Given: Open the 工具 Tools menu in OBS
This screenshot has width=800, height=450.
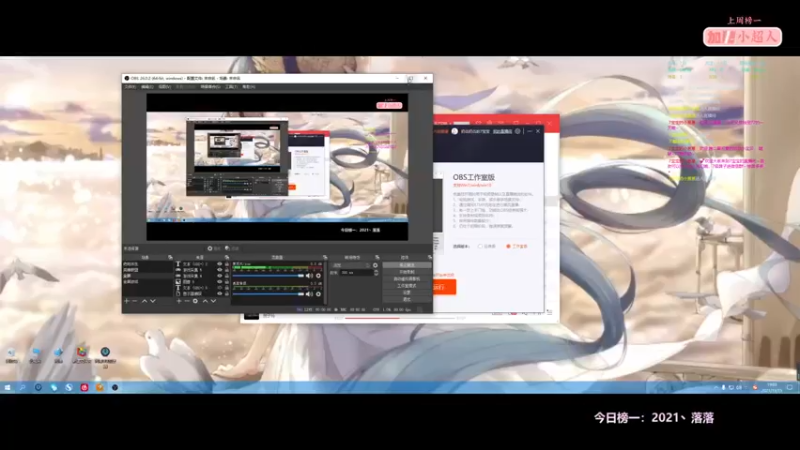Looking at the screenshot, I should pyautogui.click(x=231, y=87).
